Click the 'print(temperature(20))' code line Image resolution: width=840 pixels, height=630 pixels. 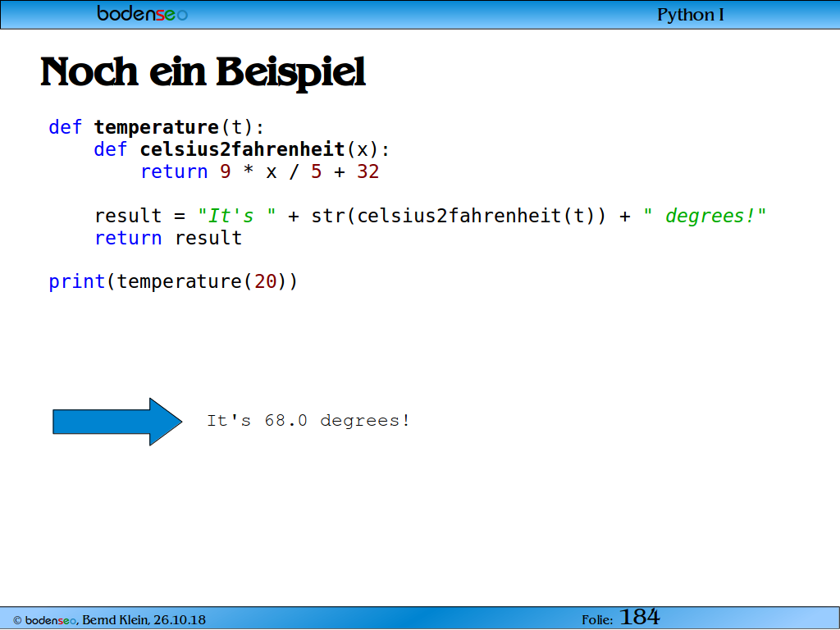(173, 282)
